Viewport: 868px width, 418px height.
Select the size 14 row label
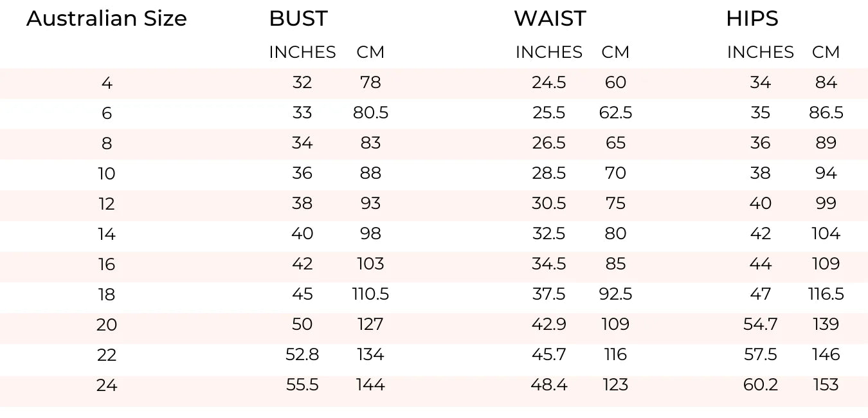click(107, 234)
